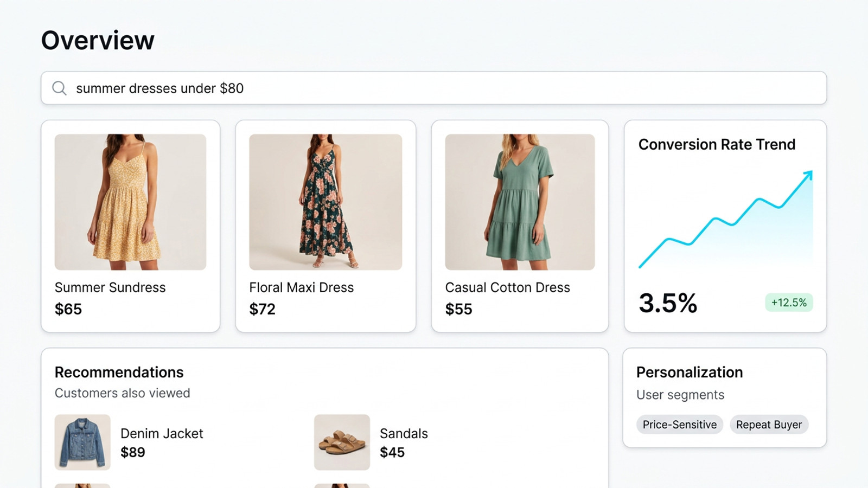
Task: Click the Denim Jacket recommendation name
Action: tap(162, 434)
